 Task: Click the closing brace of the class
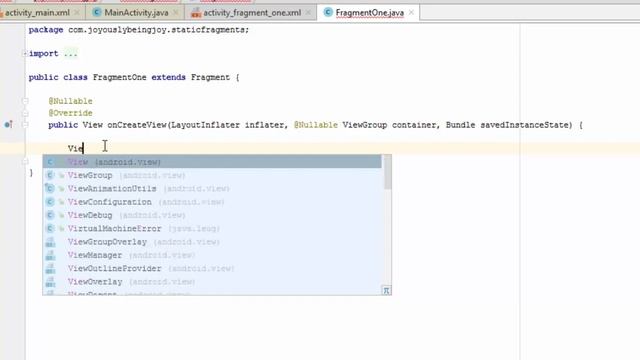pos(31,173)
